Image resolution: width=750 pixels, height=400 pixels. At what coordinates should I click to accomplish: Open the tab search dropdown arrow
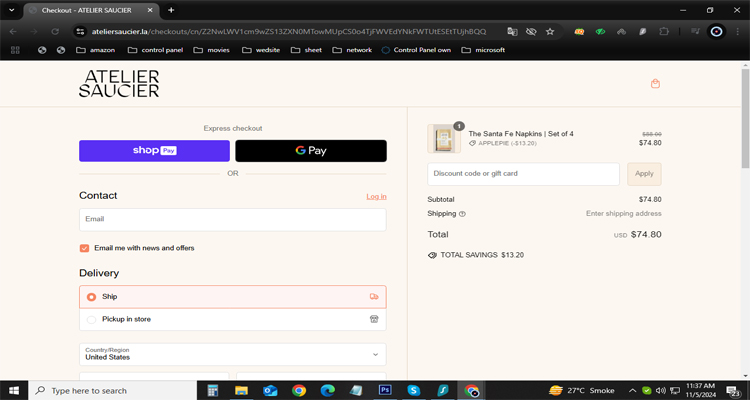click(12, 10)
